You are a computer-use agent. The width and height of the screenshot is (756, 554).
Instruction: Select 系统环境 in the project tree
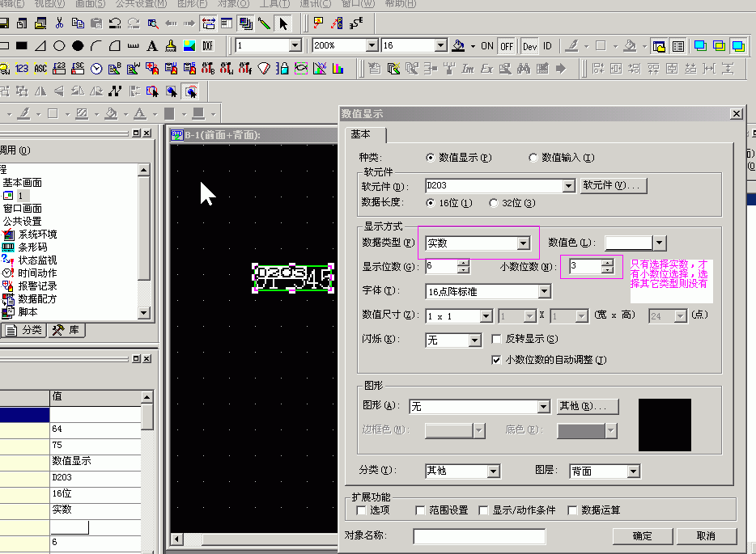coord(37,235)
